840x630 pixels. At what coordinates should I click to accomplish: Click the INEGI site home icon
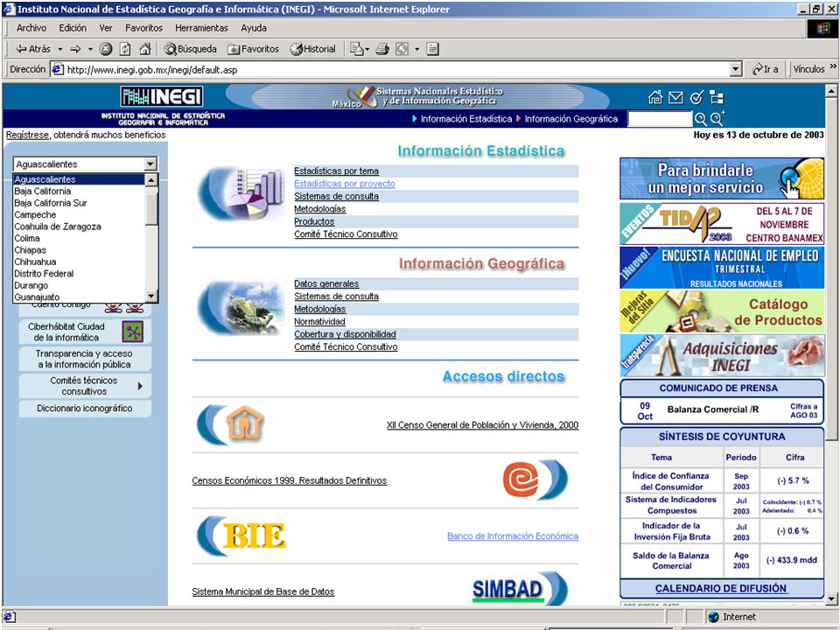[655, 97]
